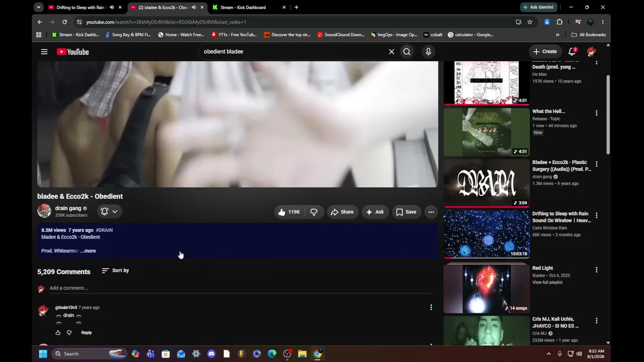
Task: Click the Share button
Action: point(342,212)
